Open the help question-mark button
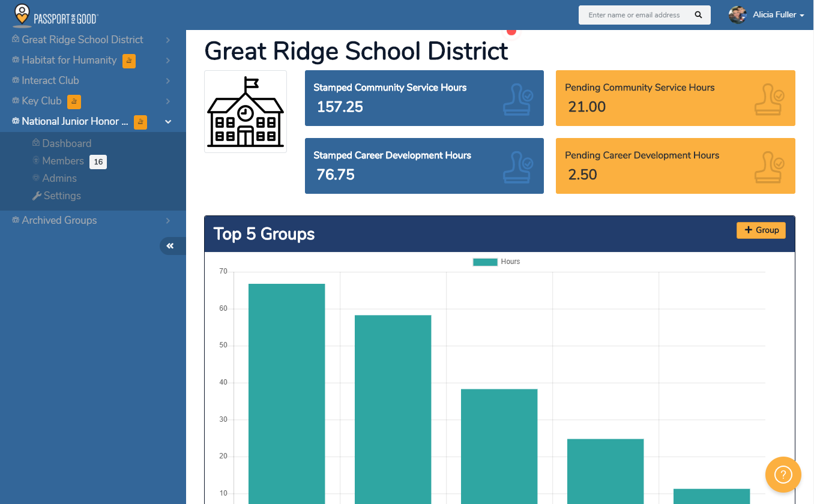The width and height of the screenshot is (814, 504). pos(783,475)
